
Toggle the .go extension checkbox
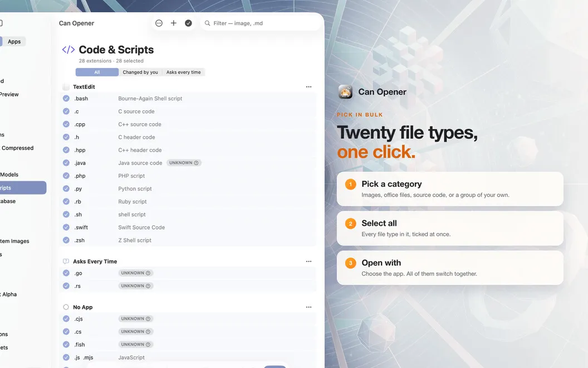[66, 273]
